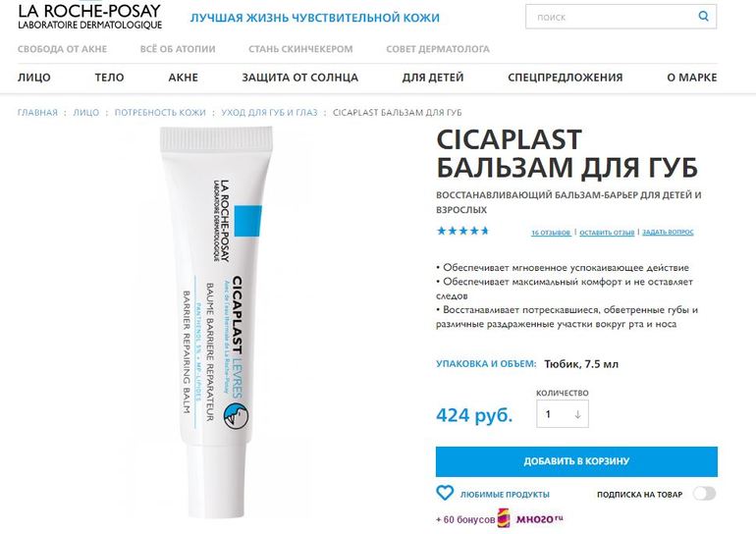
Task: Open СВОБОДА ОТ АКНЕ top link
Action: (62, 49)
